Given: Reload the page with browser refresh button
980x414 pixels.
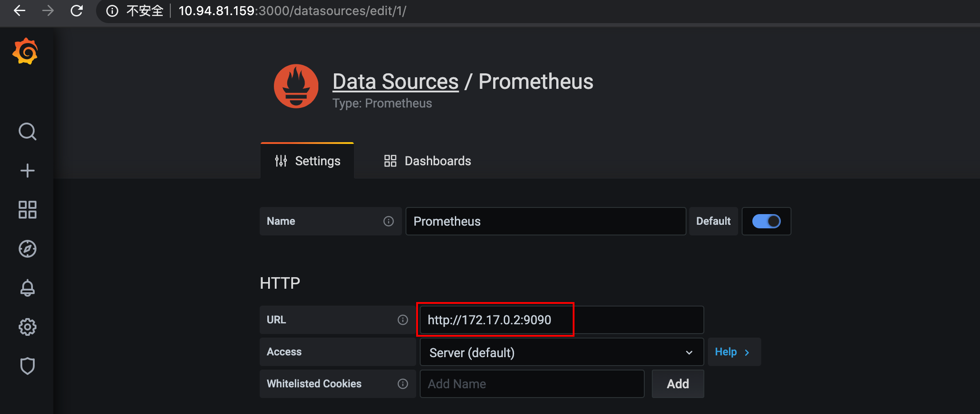Looking at the screenshot, I should click(76, 11).
